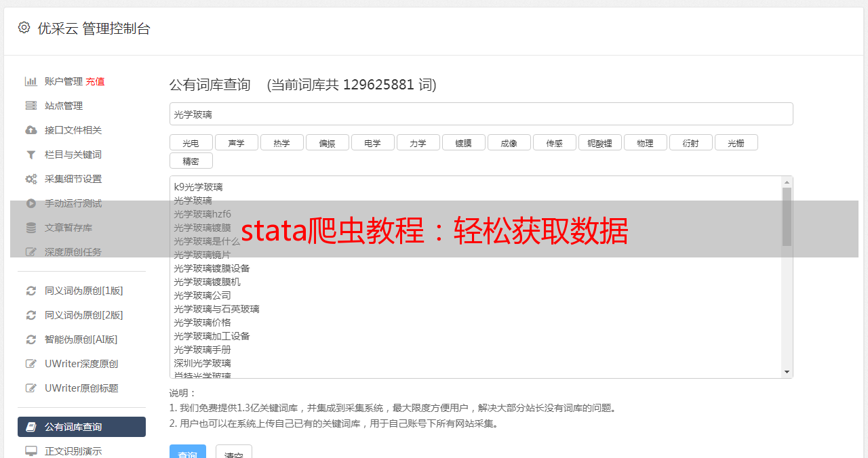The width and height of the screenshot is (868, 458).
Task: Click the results list scrollbar up arrow
Action: coord(787,182)
